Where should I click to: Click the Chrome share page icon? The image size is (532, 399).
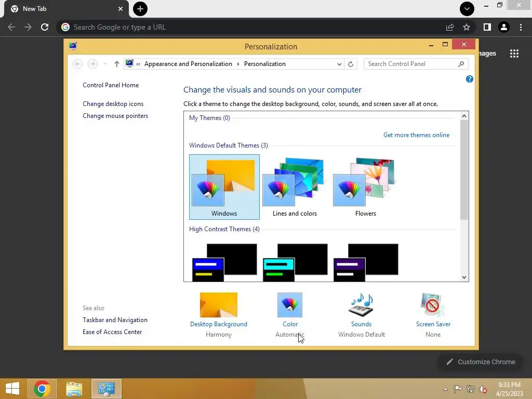tap(450, 27)
